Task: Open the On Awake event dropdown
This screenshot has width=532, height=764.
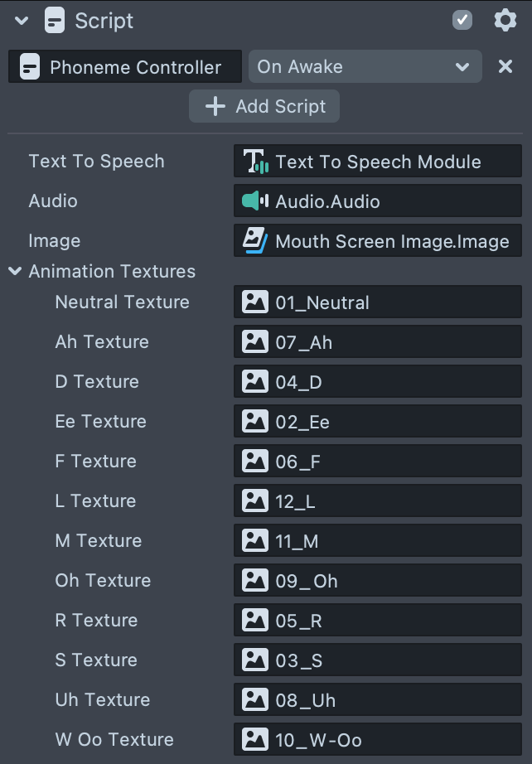Action: 365,67
